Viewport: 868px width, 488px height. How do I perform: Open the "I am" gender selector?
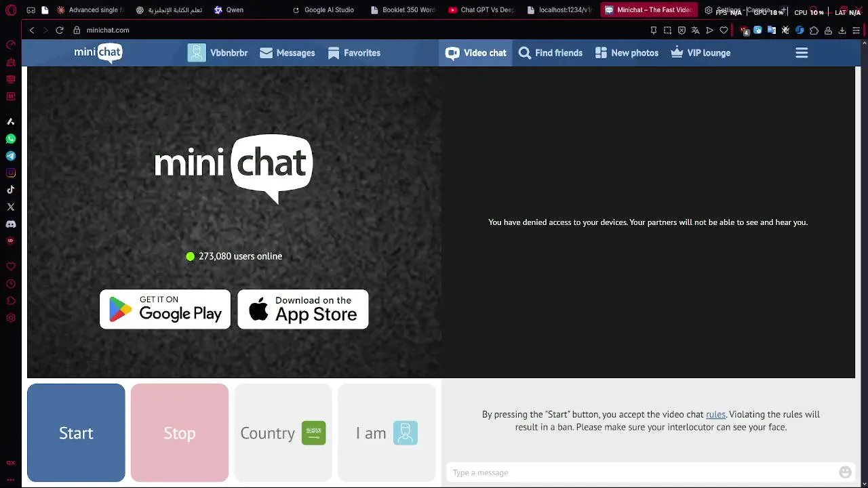tap(387, 433)
